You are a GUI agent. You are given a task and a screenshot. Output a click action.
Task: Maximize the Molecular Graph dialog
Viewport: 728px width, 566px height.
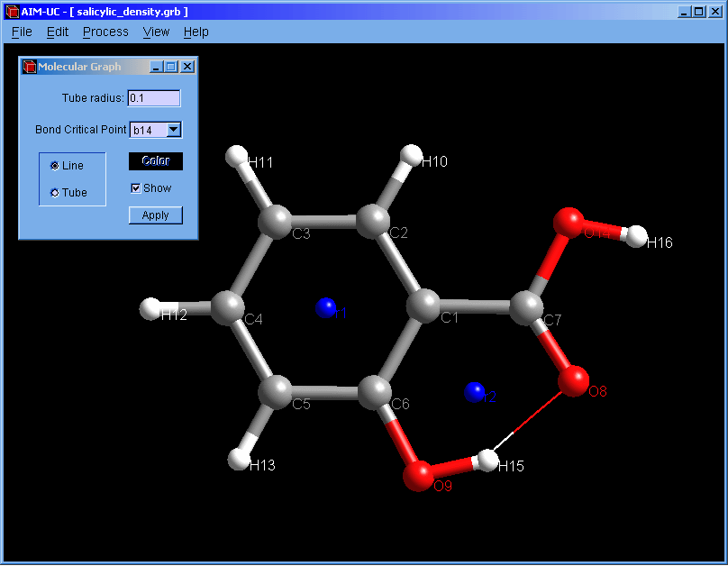tap(171, 67)
